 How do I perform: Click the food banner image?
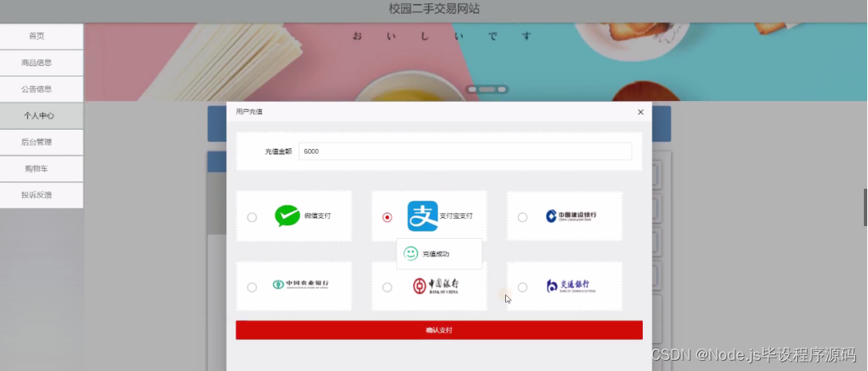click(x=476, y=62)
